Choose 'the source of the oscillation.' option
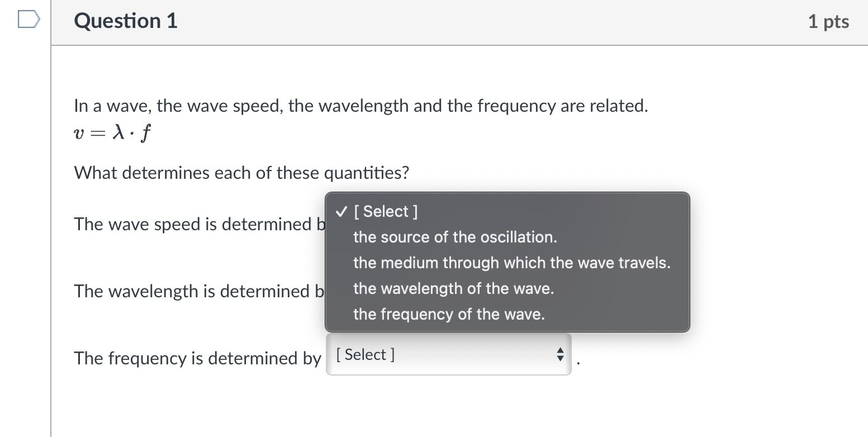Image resolution: width=868 pixels, height=437 pixels. (x=454, y=237)
